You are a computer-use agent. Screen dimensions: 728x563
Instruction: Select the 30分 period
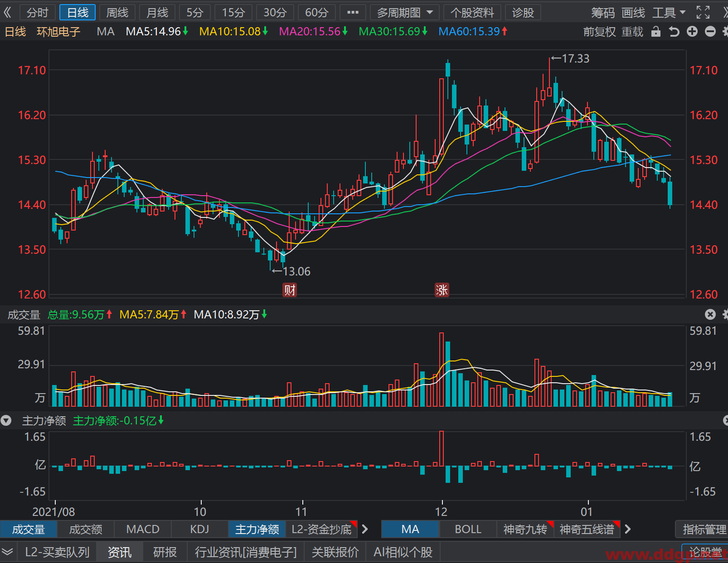[275, 12]
